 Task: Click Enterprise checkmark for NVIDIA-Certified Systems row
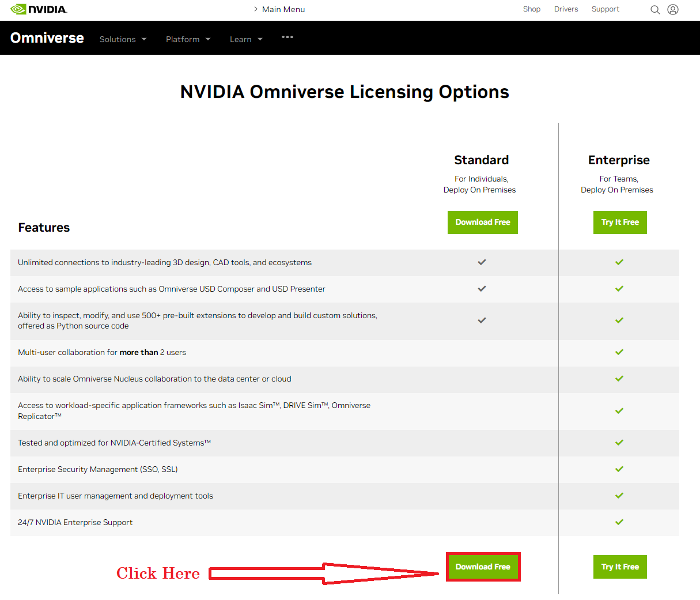[x=619, y=443]
